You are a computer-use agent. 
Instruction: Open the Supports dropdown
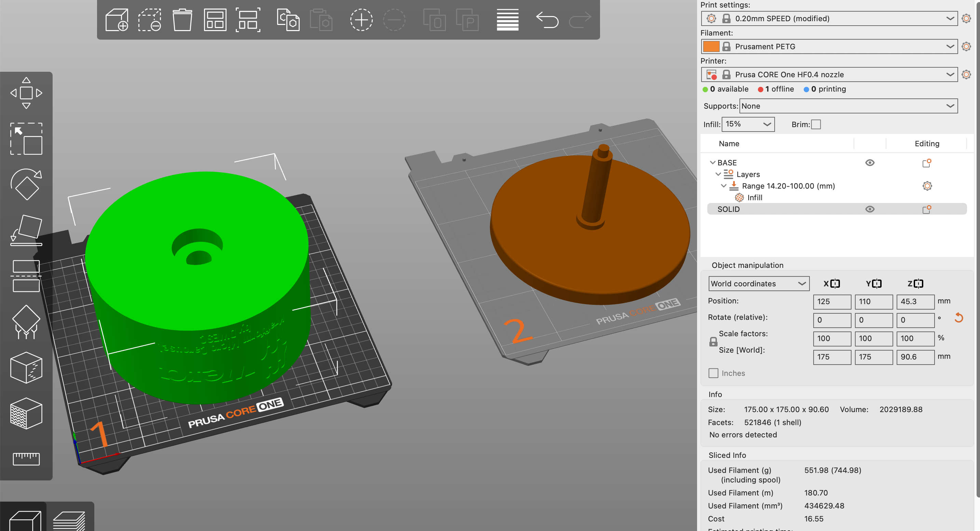point(848,106)
